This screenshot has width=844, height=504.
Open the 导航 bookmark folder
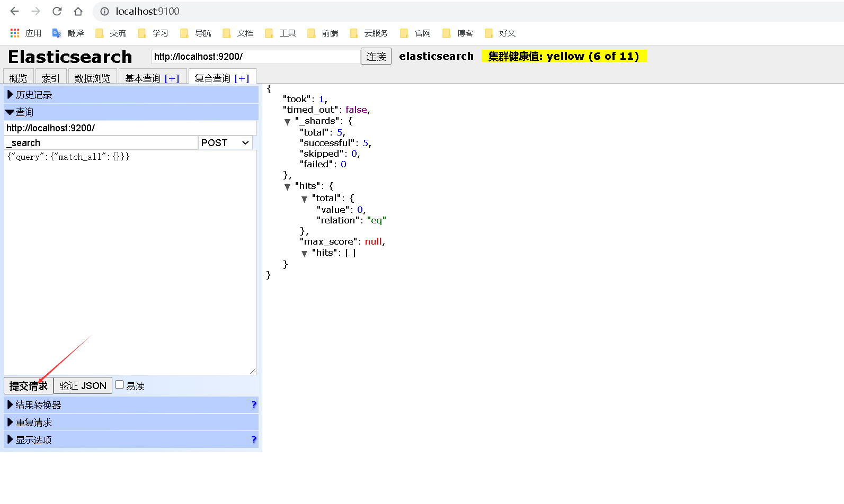click(196, 33)
